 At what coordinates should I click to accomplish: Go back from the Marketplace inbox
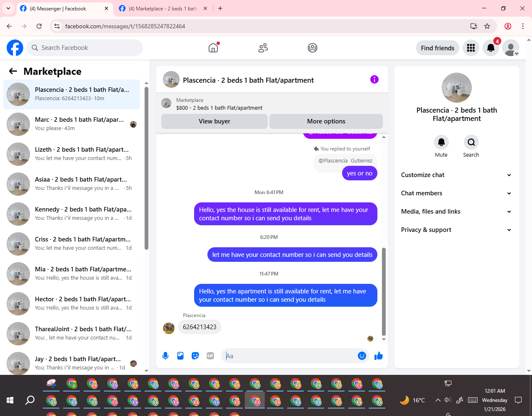click(x=13, y=71)
